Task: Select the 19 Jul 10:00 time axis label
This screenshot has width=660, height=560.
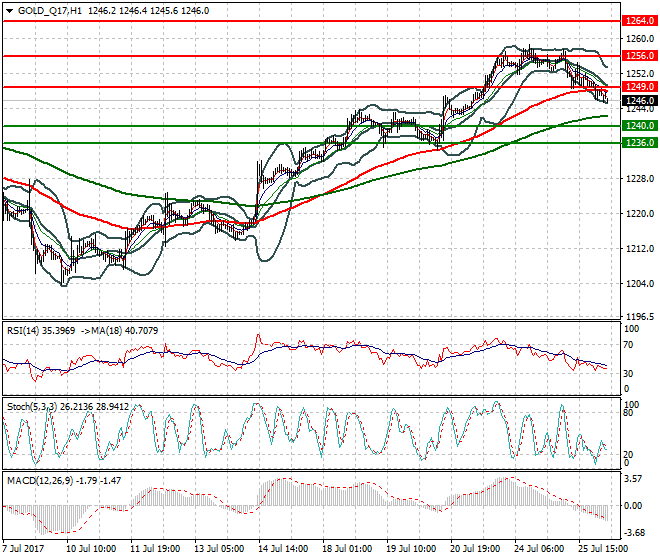Action: click(411, 549)
